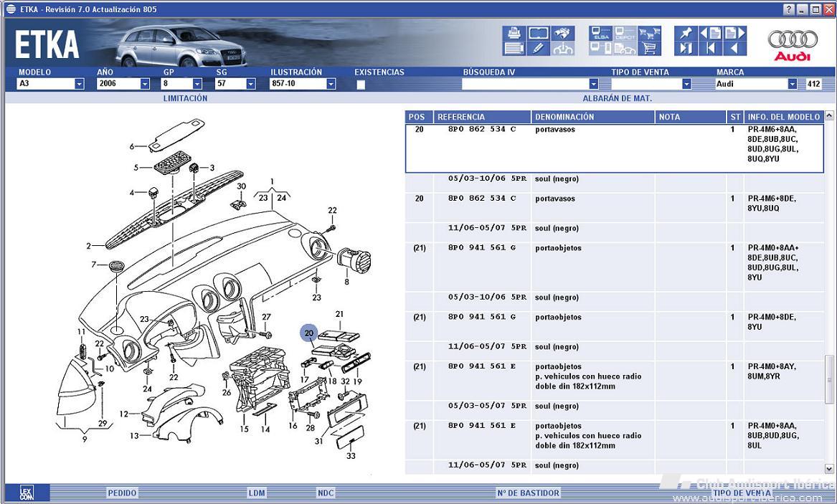The height and width of the screenshot is (504, 837).
Task: Go to previous page document icon
Action: click(711, 33)
